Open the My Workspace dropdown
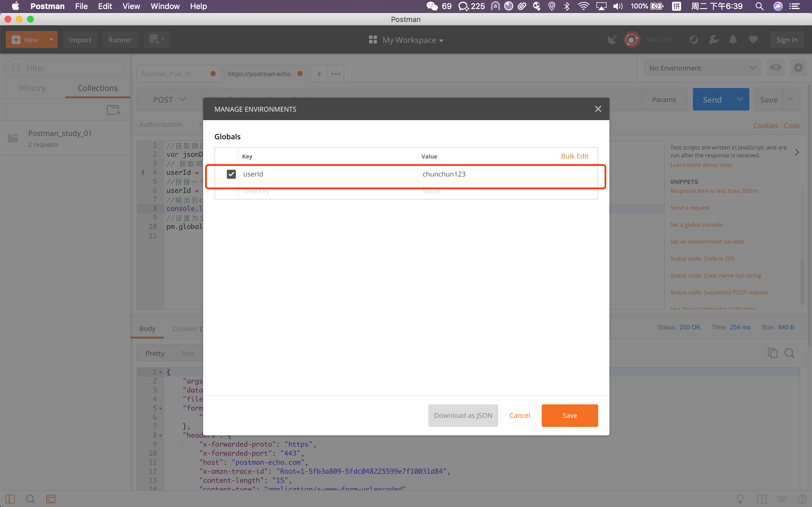 click(x=406, y=40)
